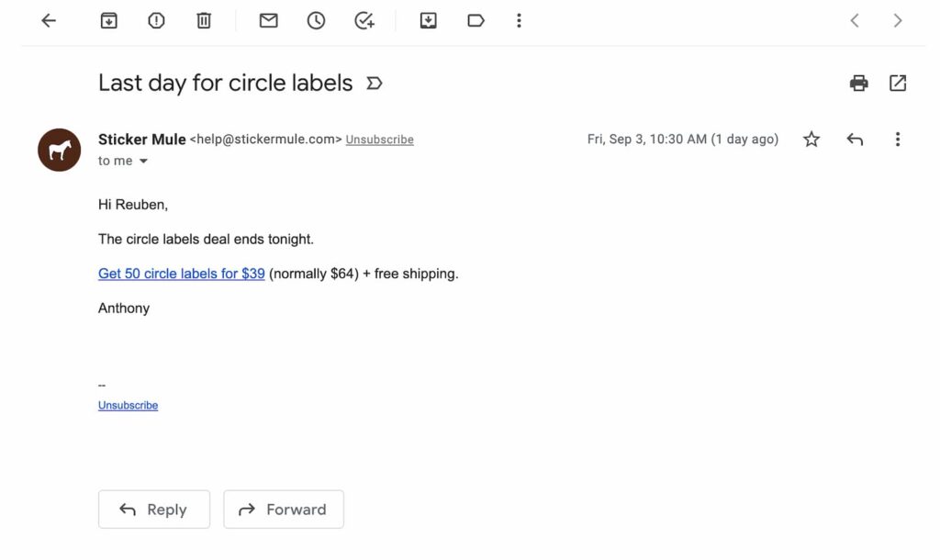Mark the email as unread
Image resolution: width=940 pixels, height=560 pixels.
(x=268, y=20)
